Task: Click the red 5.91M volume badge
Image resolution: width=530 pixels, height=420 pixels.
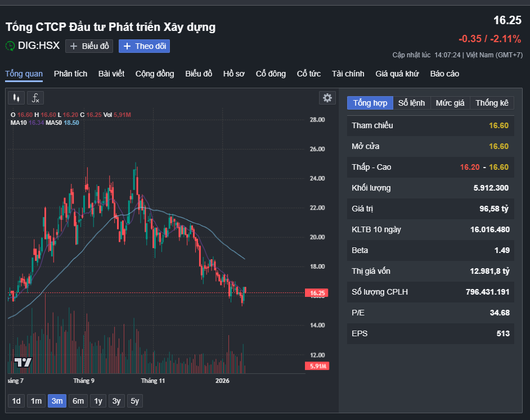Action: 316,364
